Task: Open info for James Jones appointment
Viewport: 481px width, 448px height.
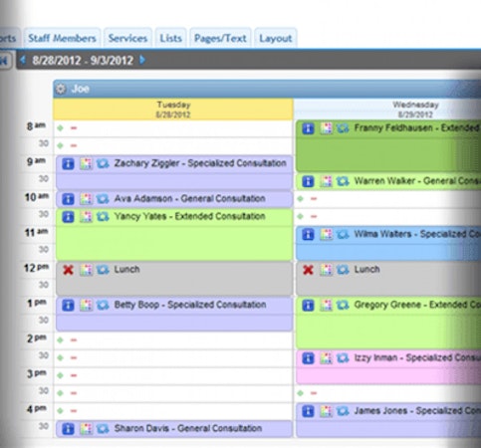Action: [308, 411]
